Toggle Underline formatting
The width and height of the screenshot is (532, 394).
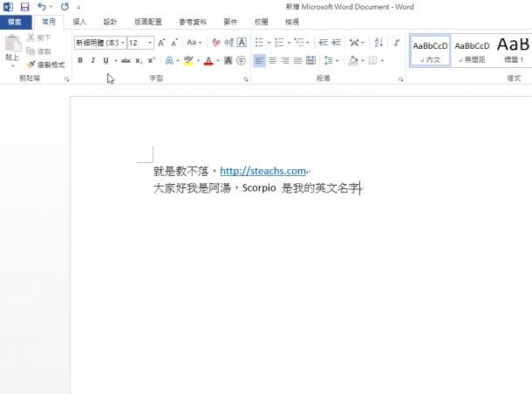(x=106, y=60)
